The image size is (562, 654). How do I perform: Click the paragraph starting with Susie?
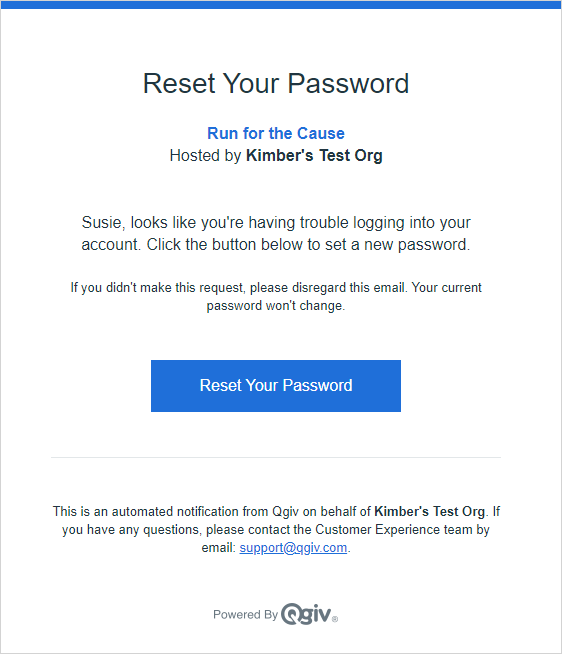(276, 234)
